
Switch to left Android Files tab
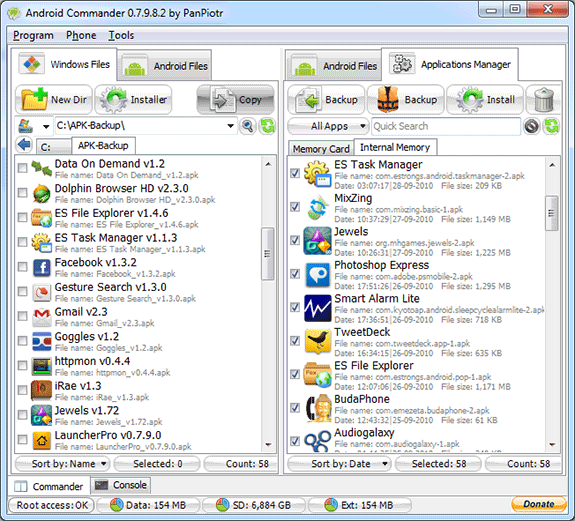coord(164,66)
